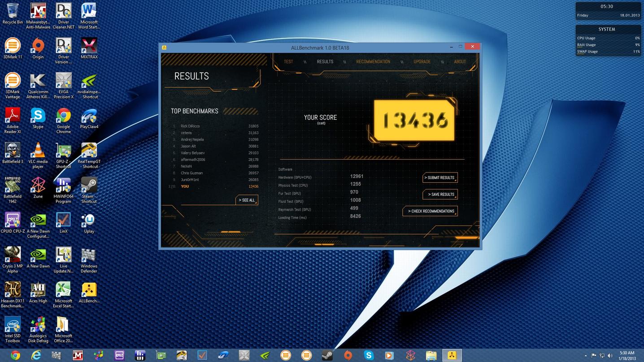Select Chris Guzman leaderboard entry
Screen dimensions: 644x362
click(215, 173)
